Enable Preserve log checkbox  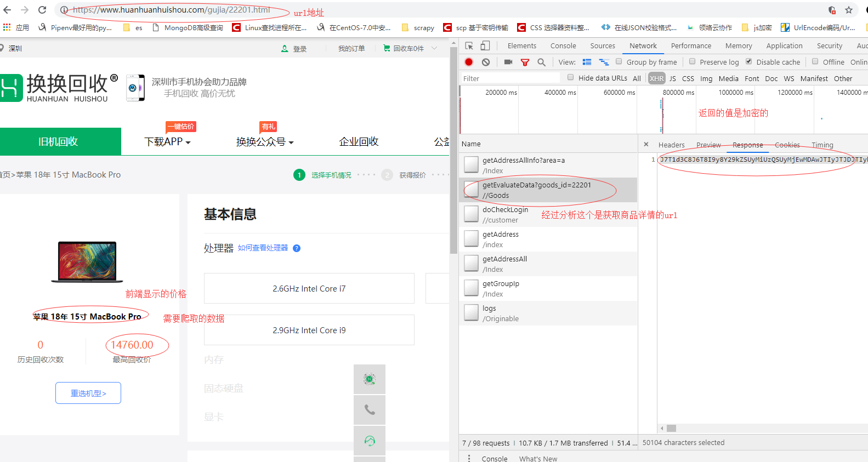pyautogui.click(x=692, y=61)
